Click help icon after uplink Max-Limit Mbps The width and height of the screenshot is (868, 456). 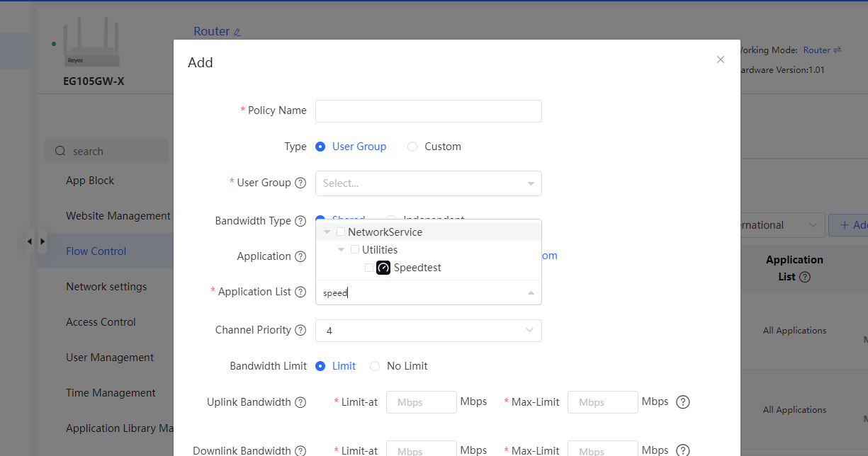pyautogui.click(x=683, y=402)
